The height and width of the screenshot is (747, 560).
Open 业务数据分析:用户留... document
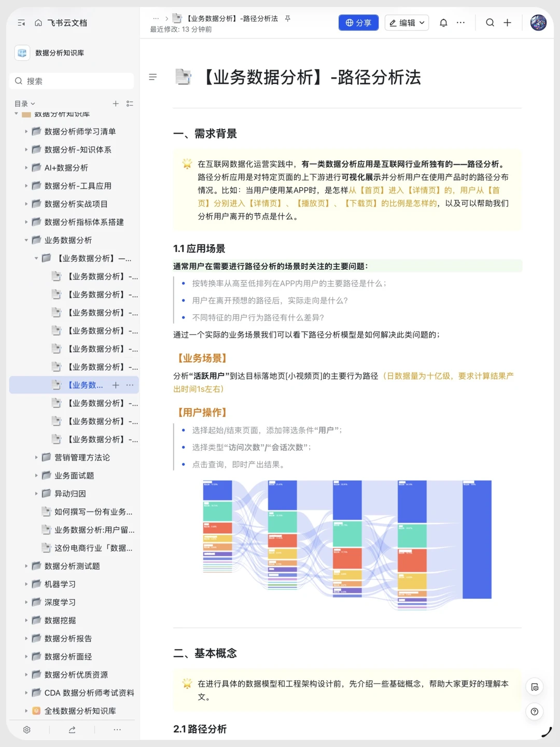click(94, 530)
